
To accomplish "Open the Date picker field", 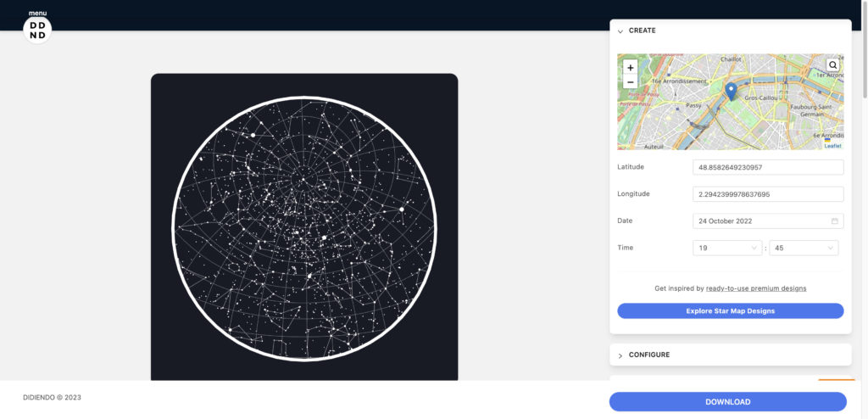I will [768, 221].
